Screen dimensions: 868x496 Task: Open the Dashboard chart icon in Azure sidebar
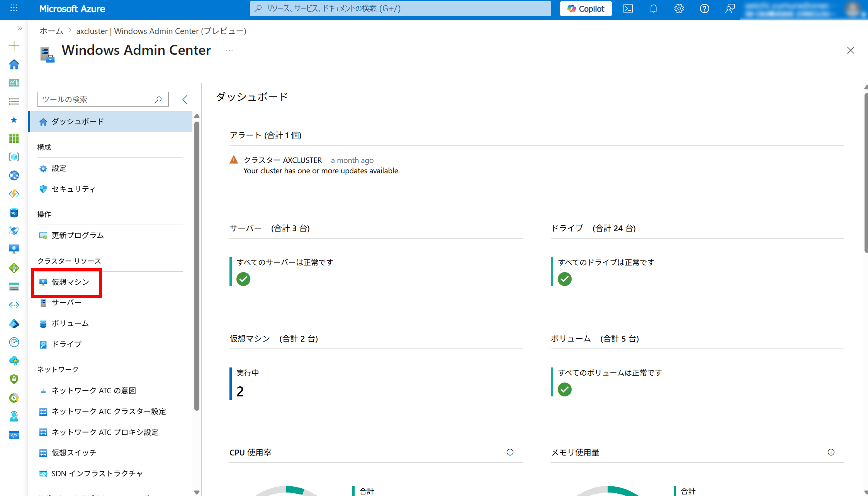click(14, 83)
